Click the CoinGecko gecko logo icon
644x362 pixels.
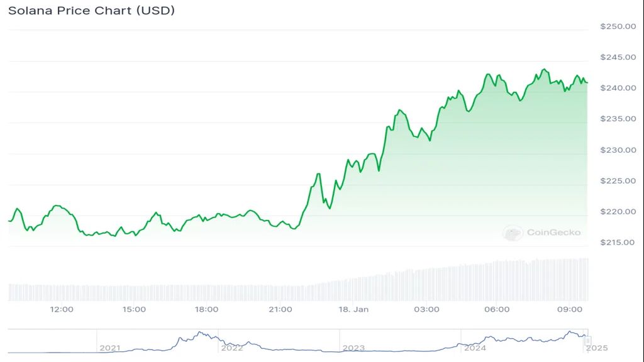click(513, 233)
